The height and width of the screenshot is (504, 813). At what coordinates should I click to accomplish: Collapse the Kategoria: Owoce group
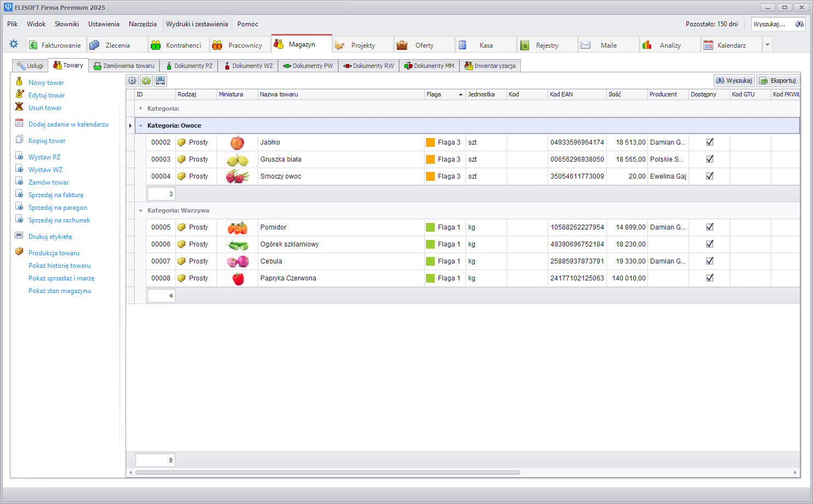(141, 125)
